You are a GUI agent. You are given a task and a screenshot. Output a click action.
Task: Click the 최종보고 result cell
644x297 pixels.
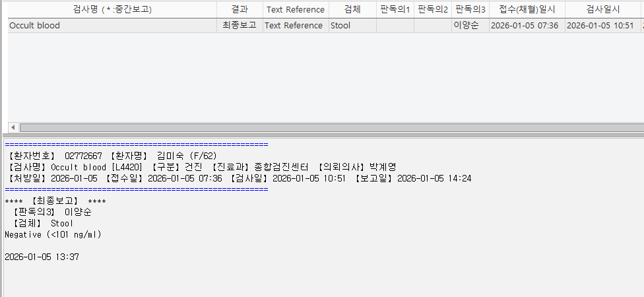[x=240, y=26]
